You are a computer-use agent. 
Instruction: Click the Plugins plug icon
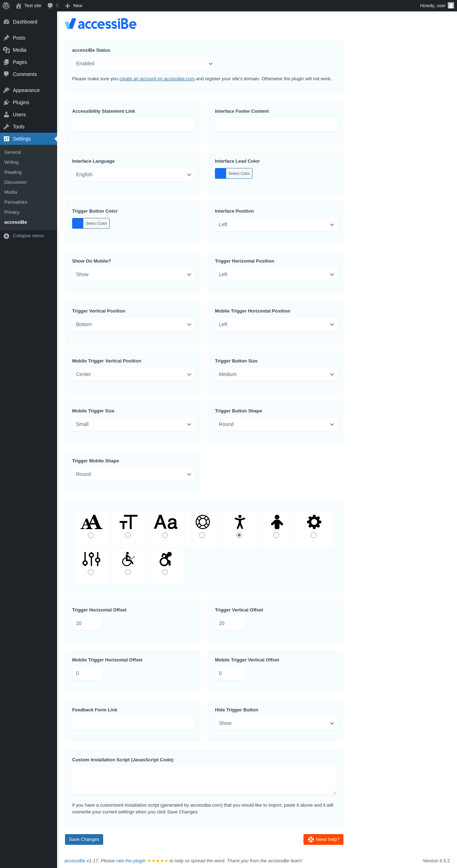[6, 102]
